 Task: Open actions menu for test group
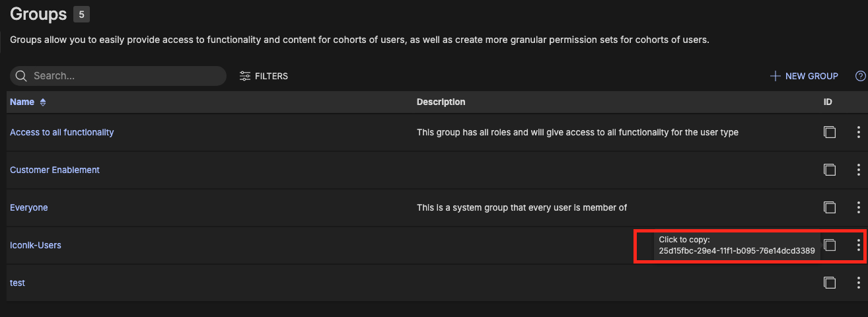(858, 283)
